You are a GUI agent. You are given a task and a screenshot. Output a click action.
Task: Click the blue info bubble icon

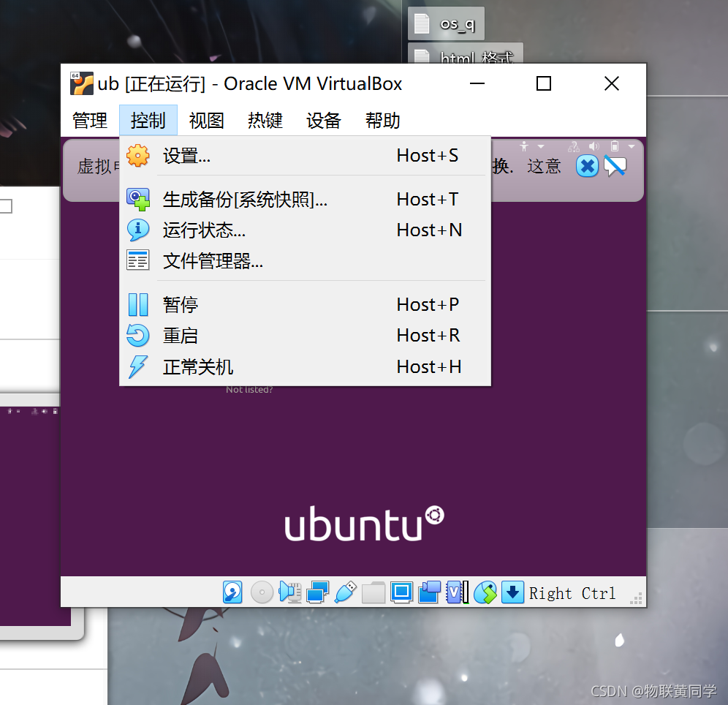[138, 230]
